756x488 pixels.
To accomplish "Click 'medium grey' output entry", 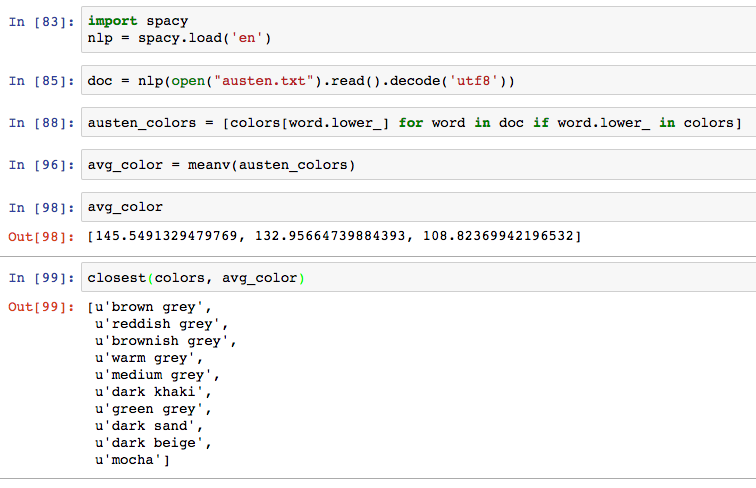I will pos(157,375).
